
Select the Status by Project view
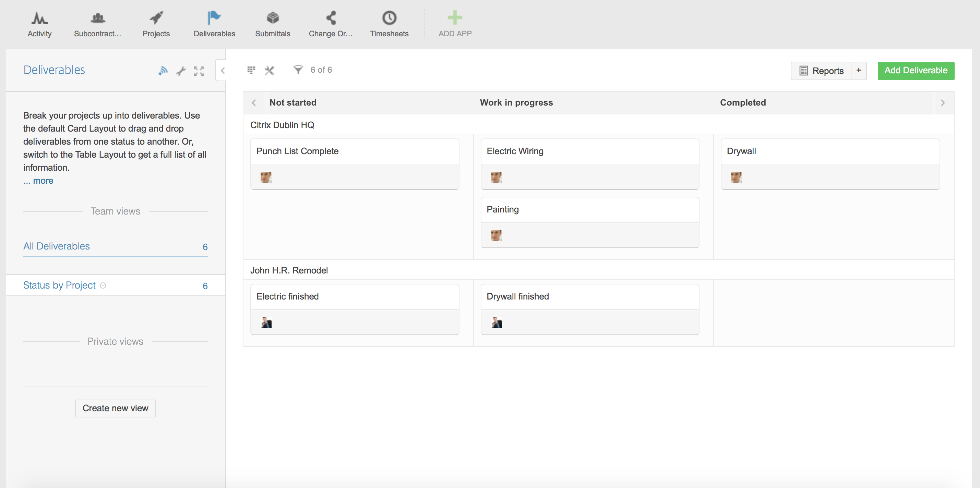click(59, 285)
